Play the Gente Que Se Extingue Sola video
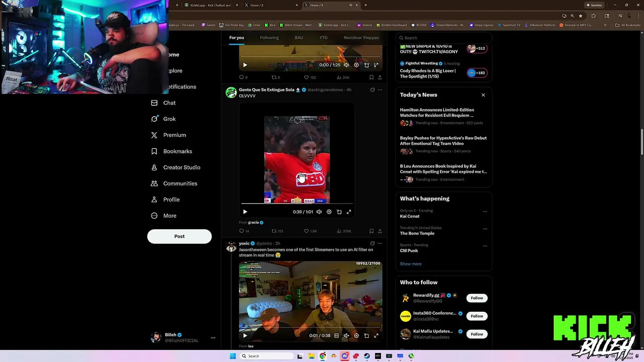644x362 pixels. (245, 212)
